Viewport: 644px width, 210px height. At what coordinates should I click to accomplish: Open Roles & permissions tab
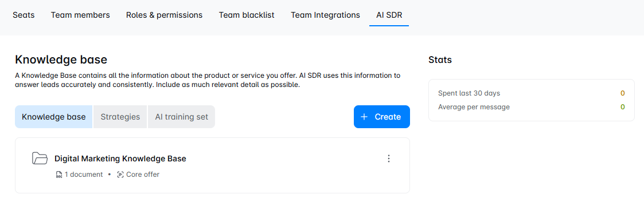click(x=164, y=15)
